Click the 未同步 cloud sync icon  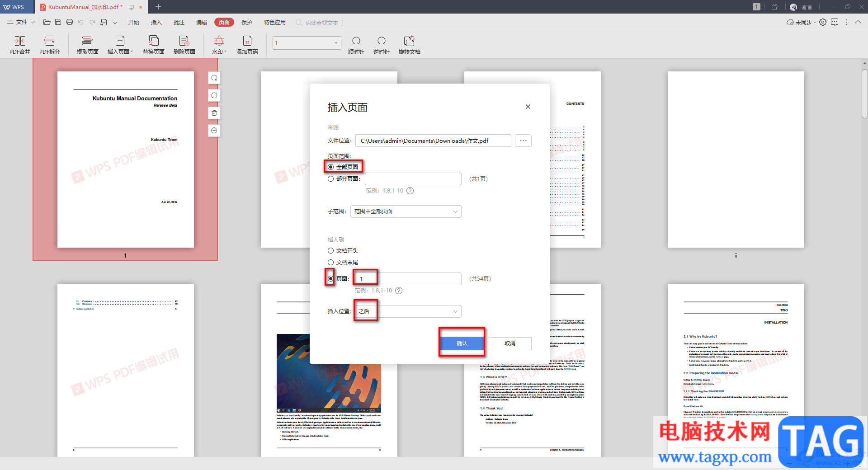(801, 22)
